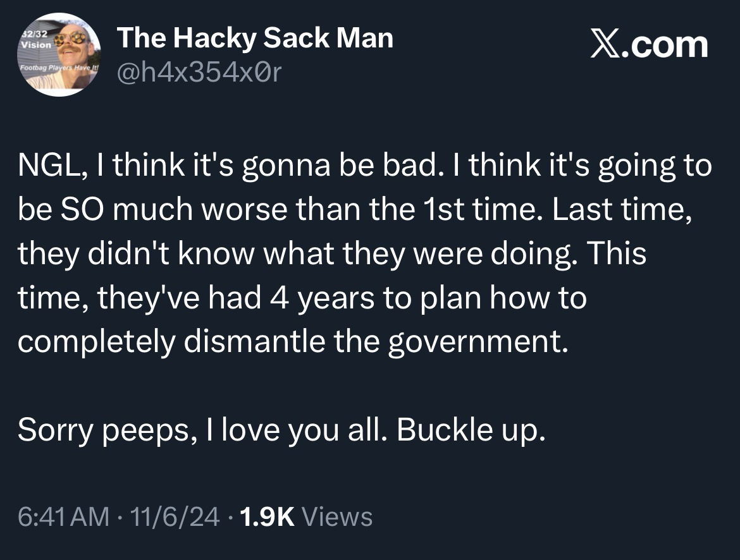
Task: Click the 1.9K view count number
Action: (x=268, y=517)
